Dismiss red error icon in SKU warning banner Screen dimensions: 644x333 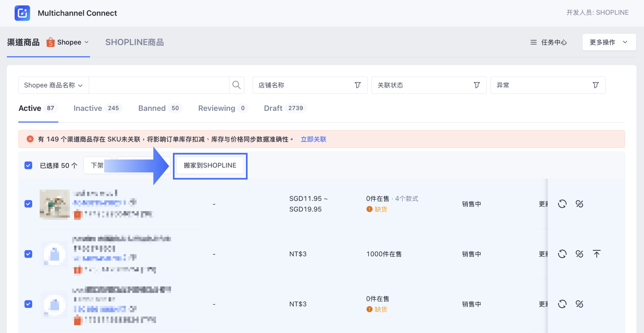[x=30, y=139]
